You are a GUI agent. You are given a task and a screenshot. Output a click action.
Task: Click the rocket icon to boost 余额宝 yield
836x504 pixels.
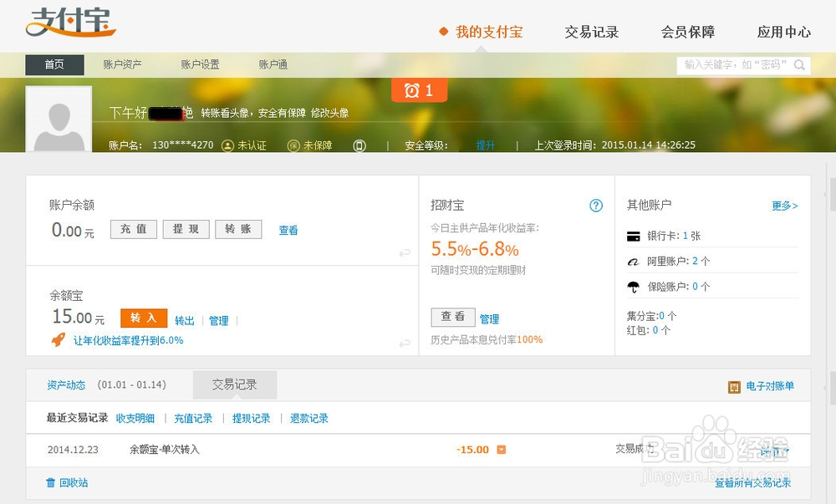point(57,339)
